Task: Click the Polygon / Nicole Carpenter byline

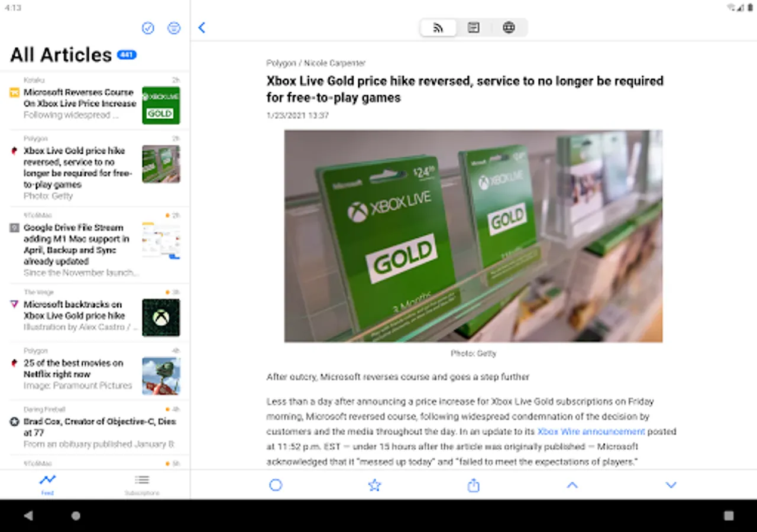Action: 316,63
